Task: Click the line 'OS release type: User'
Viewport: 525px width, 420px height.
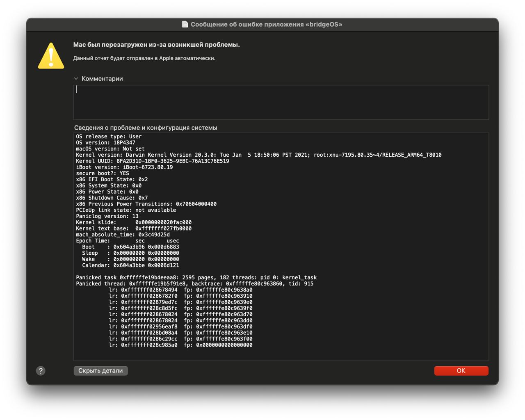Action: tap(109, 137)
